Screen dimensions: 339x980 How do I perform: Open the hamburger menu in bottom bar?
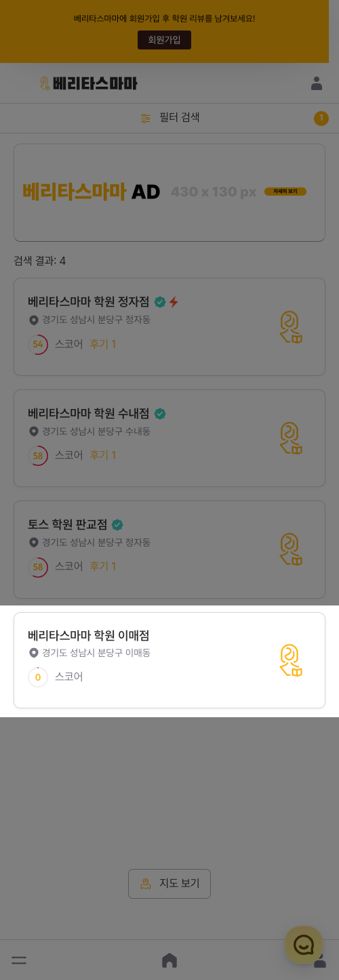[x=19, y=960]
